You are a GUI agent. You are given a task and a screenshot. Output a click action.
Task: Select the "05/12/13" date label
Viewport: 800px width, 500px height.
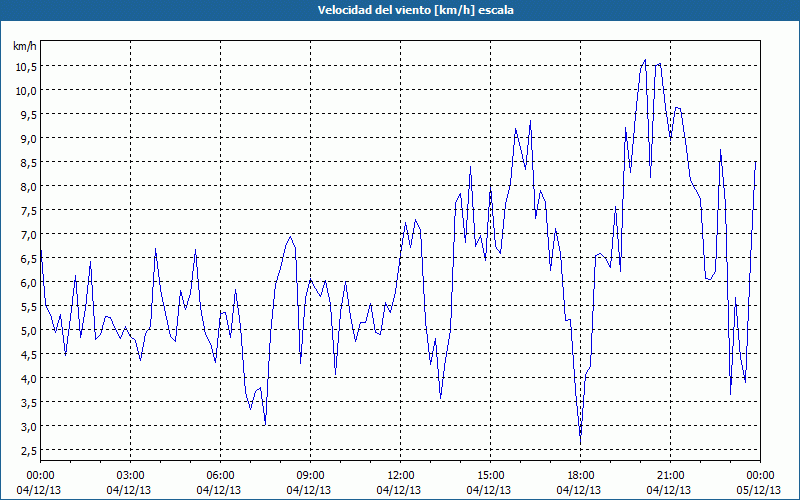click(760, 490)
